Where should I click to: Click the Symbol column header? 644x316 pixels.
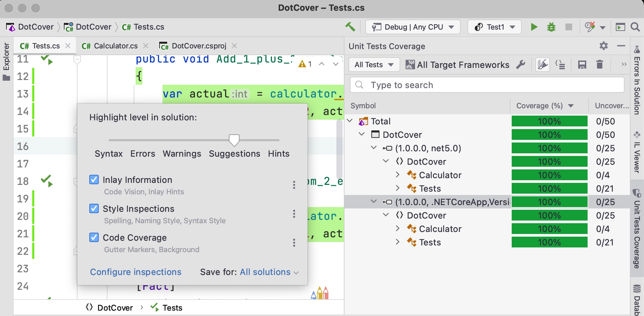point(363,106)
